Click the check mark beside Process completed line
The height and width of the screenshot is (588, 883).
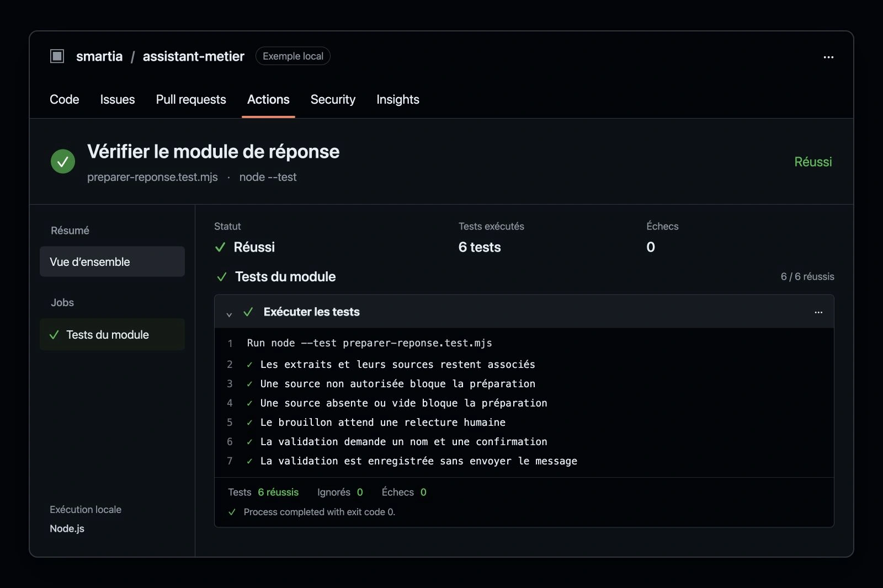coord(232,512)
